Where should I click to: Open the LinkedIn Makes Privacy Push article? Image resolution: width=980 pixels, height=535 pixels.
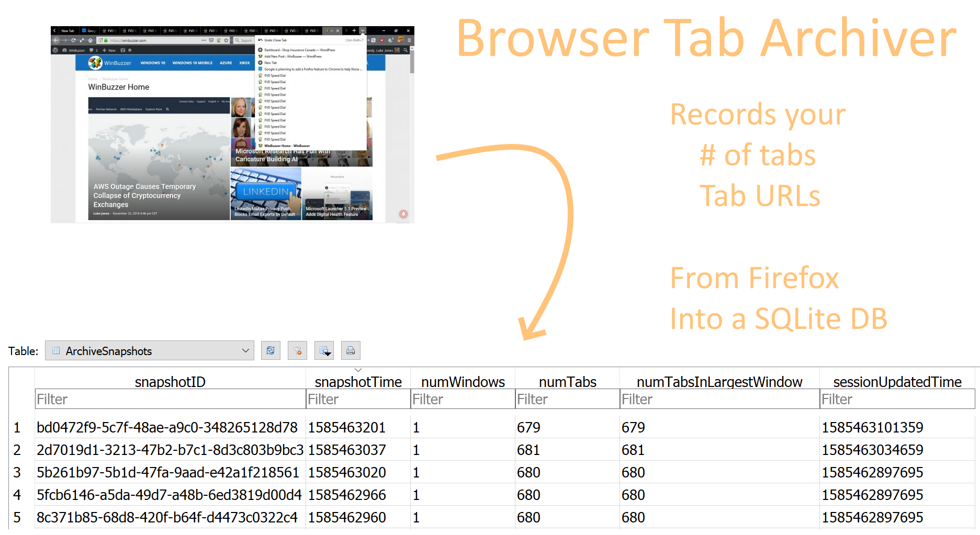pyautogui.click(x=266, y=193)
